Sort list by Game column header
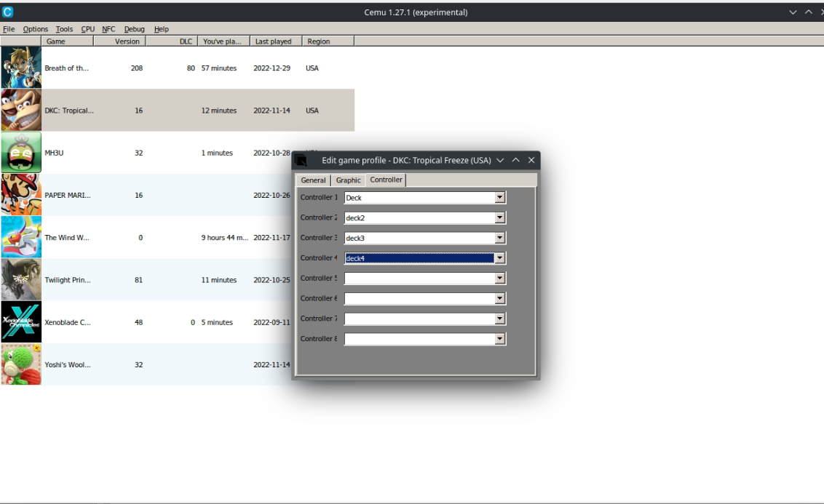This screenshot has height=504, width=824. pyautogui.click(x=67, y=41)
